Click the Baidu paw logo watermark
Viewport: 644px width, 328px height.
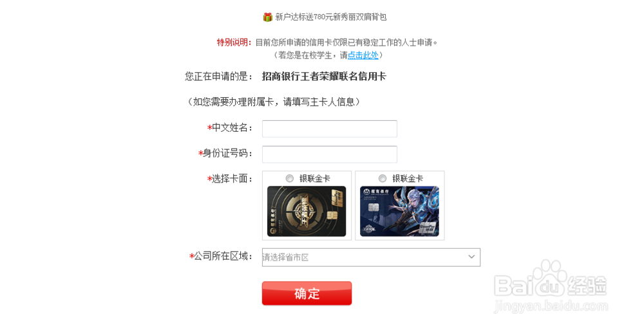551,280
